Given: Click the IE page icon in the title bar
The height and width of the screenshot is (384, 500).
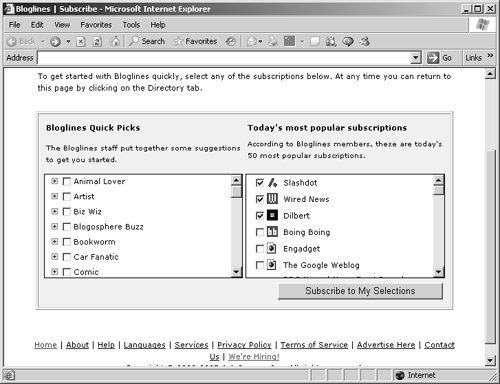Looking at the screenshot, I should coord(9,9).
